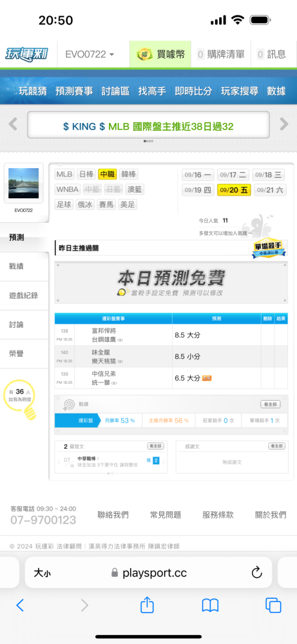Viewport: 297px width, 644px height.
Task: Go to 預測賽事 menu
Action: tap(74, 91)
